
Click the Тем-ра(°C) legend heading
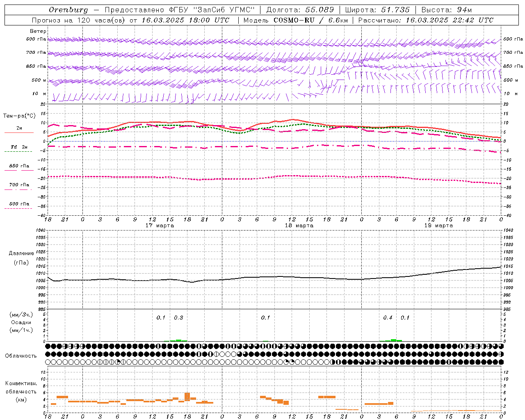19,116
